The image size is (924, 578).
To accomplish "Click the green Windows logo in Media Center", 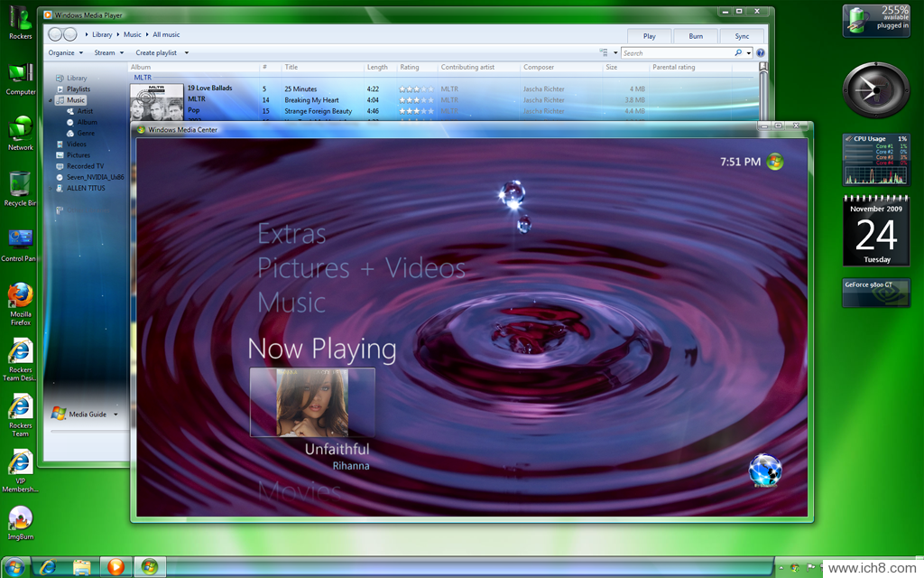I will [x=775, y=162].
